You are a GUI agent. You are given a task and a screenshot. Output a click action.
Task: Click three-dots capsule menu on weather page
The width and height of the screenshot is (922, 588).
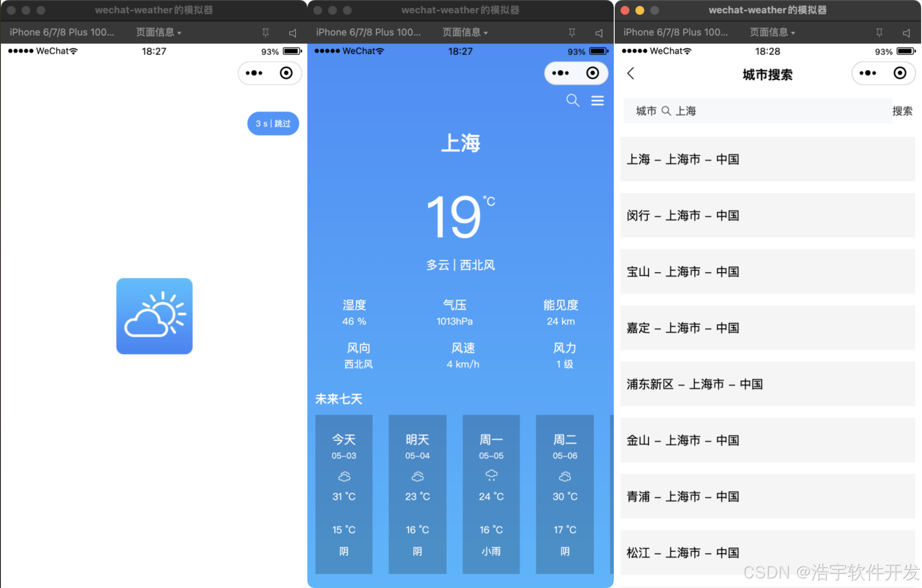click(x=561, y=73)
